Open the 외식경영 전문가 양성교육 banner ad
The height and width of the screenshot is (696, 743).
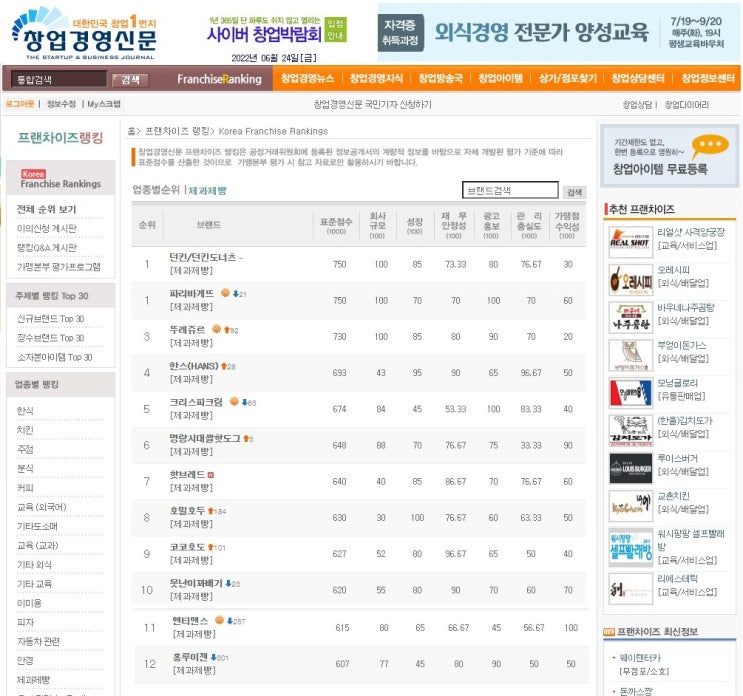click(558, 32)
